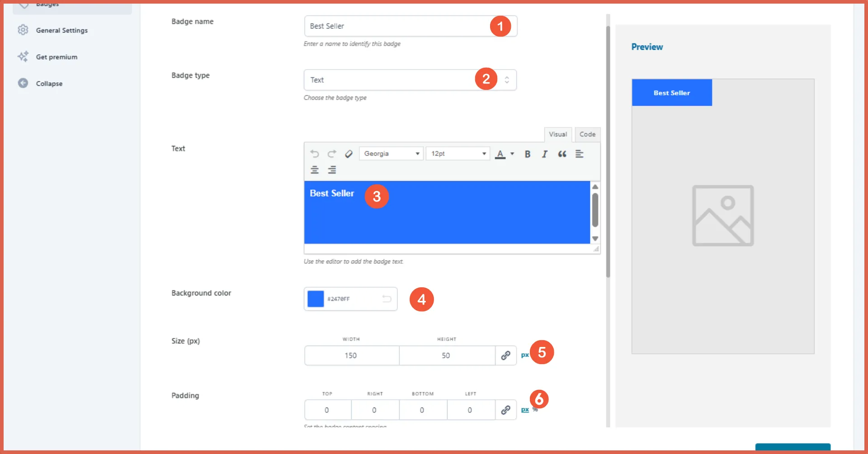Open the Georgia font family dropdown
This screenshot has width=868, height=454.
(391, 154)
